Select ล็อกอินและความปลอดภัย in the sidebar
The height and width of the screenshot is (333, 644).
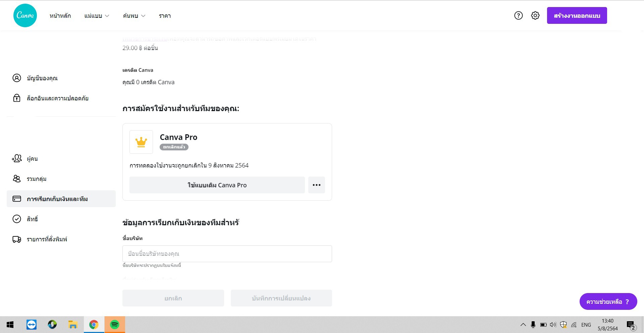click(61, 98)
